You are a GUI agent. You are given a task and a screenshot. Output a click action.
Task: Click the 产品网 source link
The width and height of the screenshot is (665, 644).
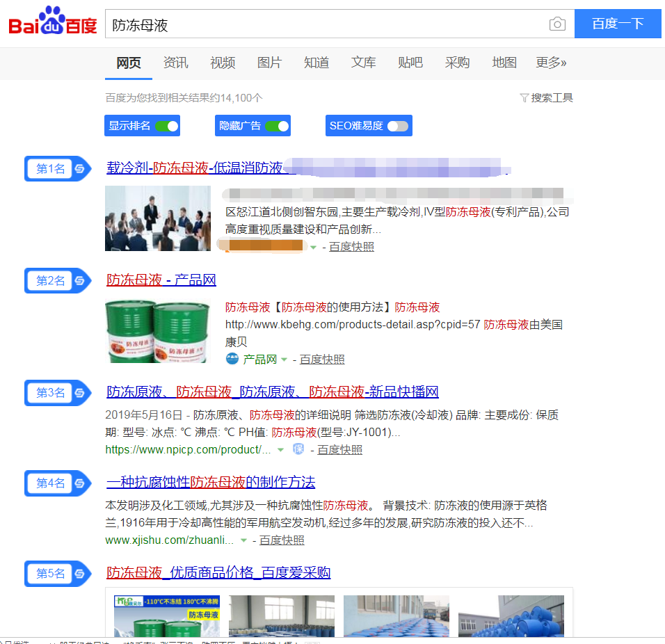pyautogui.click(x=260, y=360)
